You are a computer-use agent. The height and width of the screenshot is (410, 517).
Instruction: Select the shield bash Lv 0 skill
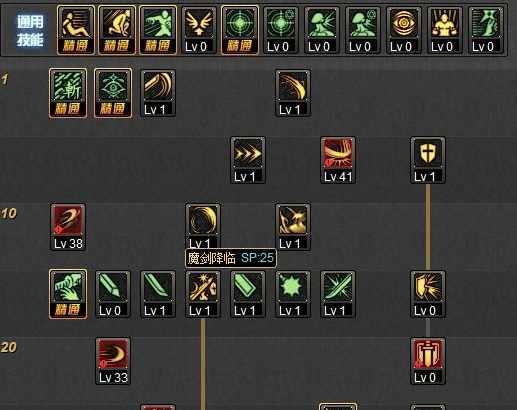coord(428,294)
